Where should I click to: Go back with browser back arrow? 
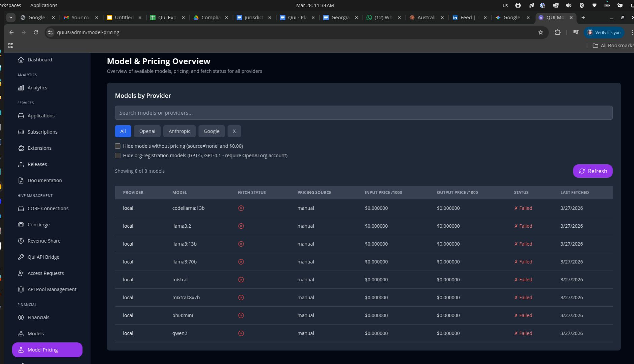pyautogui.click(x=11, y=32)
